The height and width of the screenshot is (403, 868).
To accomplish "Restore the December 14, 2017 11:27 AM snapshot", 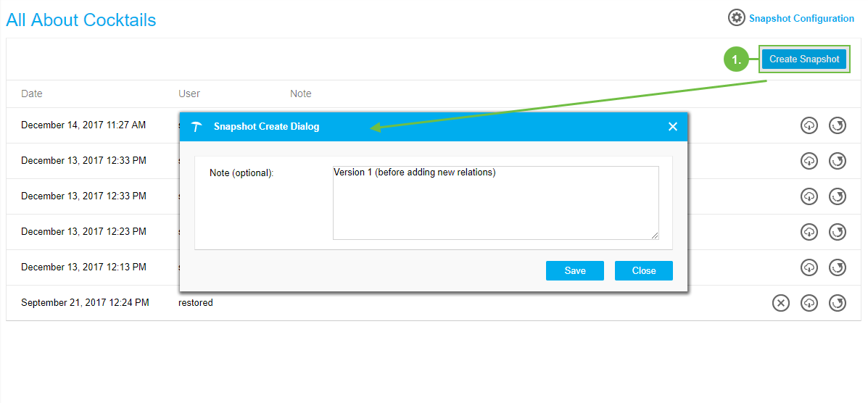I will 838,125.
